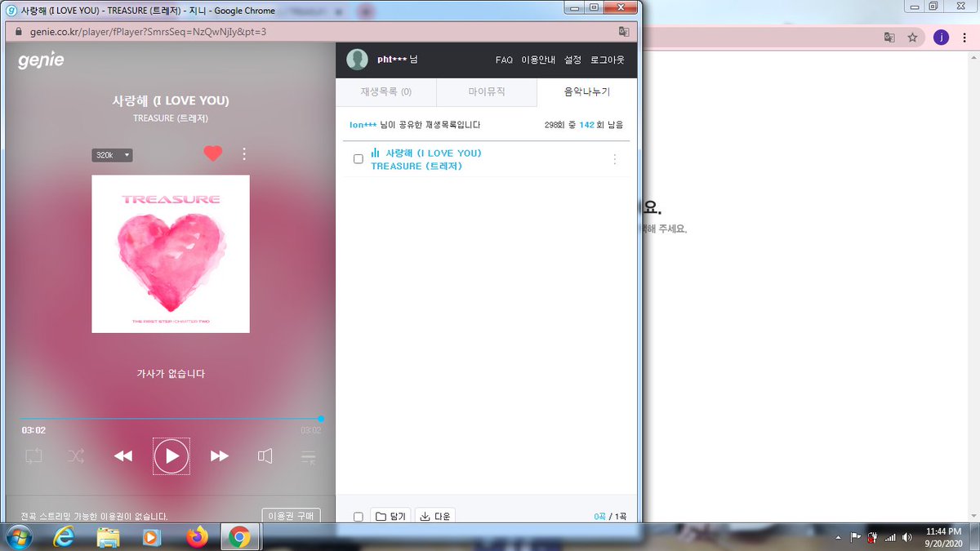The height and width of the screenshot is (551, 980).
Task: Open the 320k audio quality dropdown
Action: tap(112, 155)
